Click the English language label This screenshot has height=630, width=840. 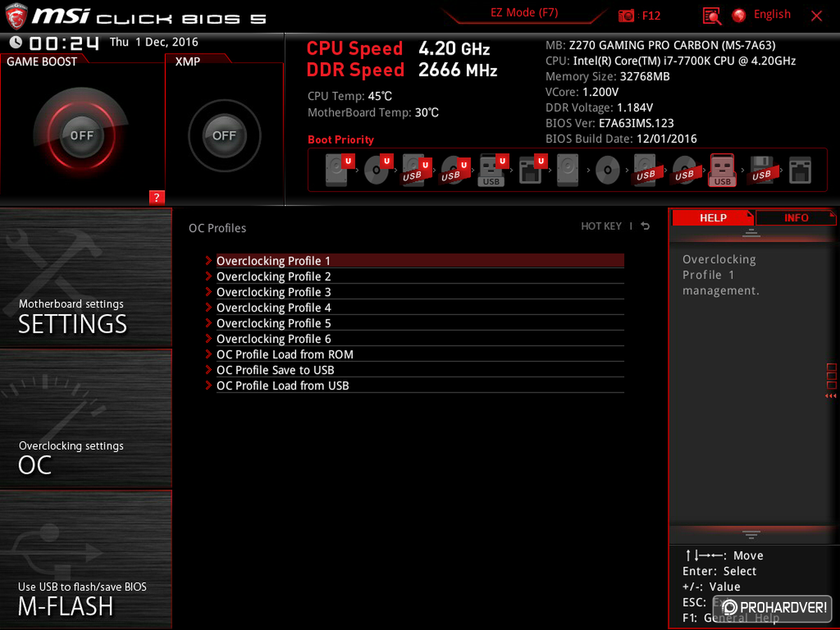pos(772,14)
